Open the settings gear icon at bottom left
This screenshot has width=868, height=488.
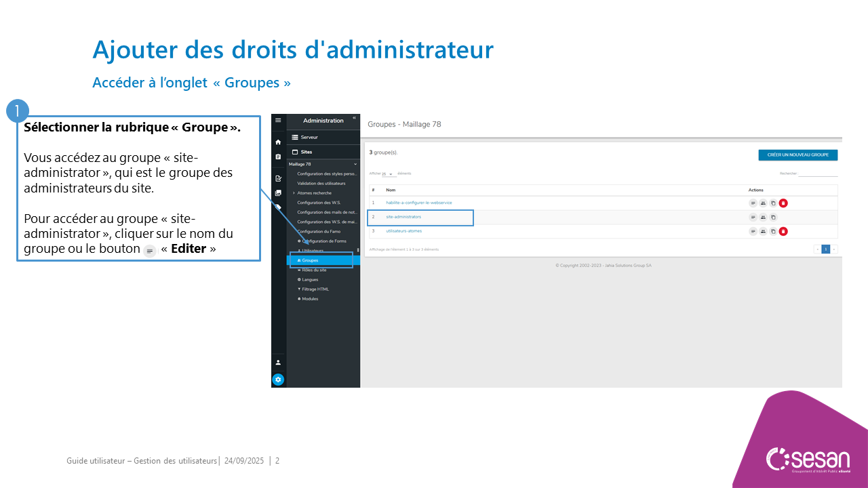click(278, 380)
